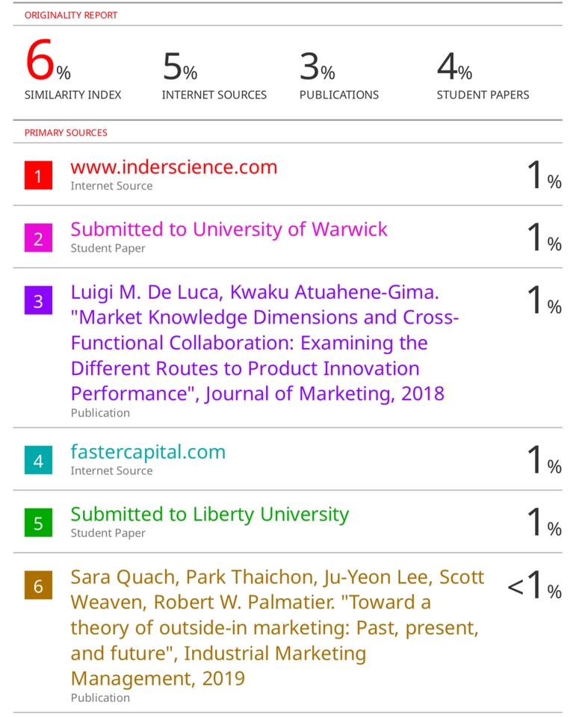Click the 5% Internet Sources value
This screenshot has height=717, width=588.
180,69
